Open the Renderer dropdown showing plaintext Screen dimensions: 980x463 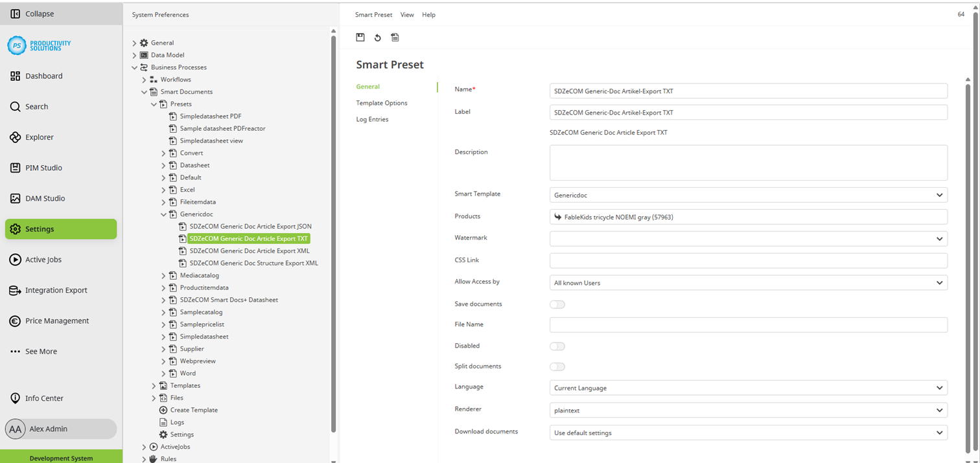tap(748, 409)
